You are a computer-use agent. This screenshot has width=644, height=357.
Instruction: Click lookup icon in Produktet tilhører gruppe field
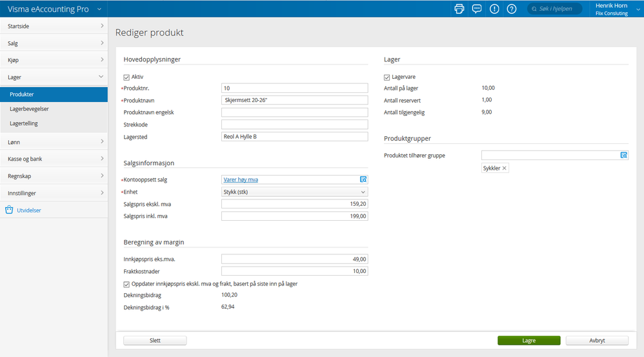coord(624,156)
